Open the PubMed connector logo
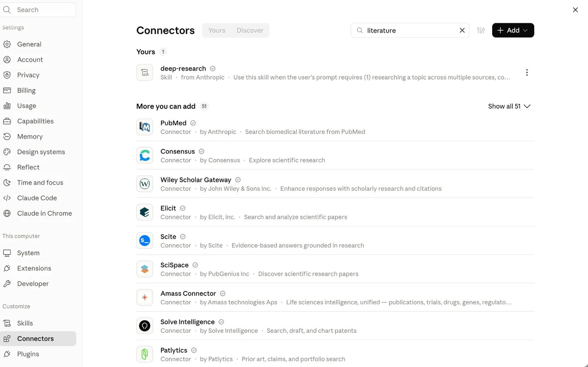Image resolution: width=588 pixels, height=367 pixels. pos(144,127)
